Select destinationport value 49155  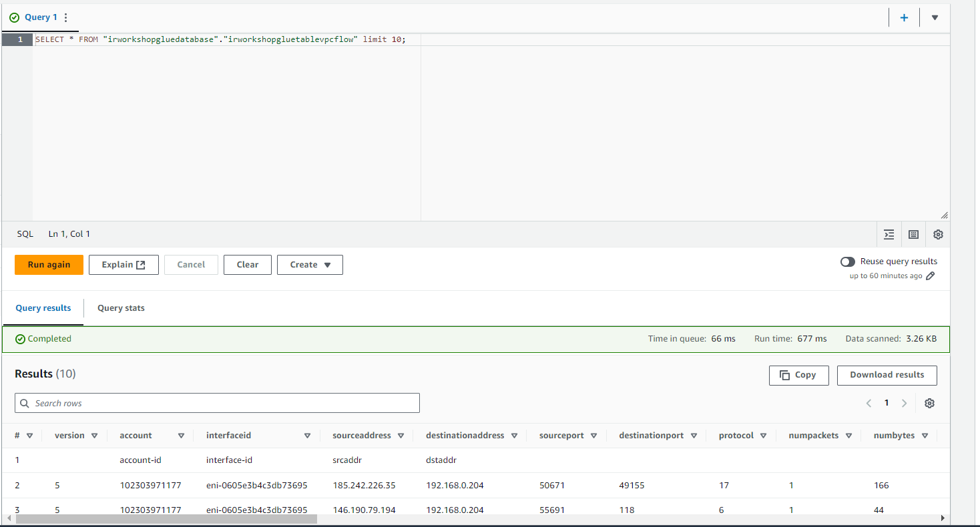point(632,486)
